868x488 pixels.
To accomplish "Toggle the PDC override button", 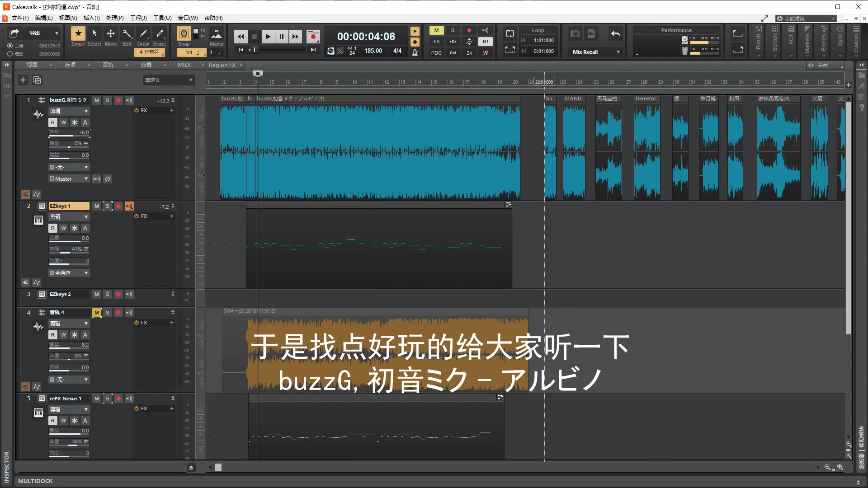I will pyautogui.click(x=436, y=53).
